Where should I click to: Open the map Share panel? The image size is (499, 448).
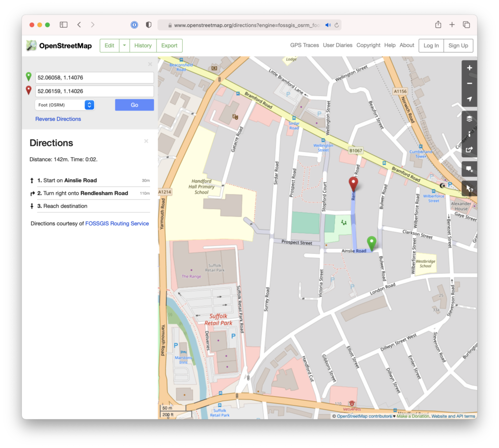(x=469, y=150)
